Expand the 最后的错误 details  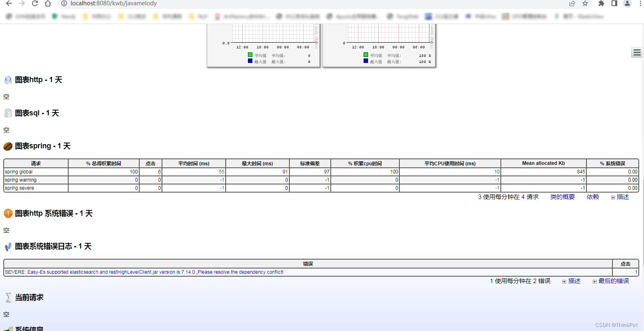click(611, 281)
